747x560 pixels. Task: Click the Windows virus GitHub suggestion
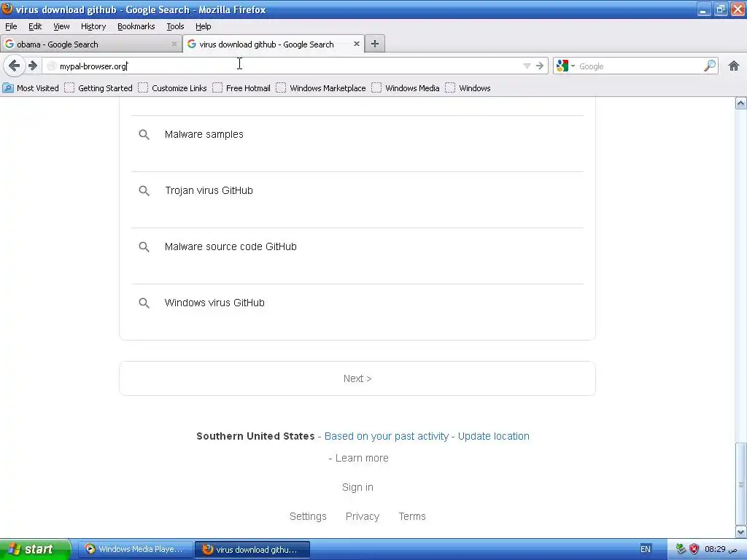(x=214, y=303)
